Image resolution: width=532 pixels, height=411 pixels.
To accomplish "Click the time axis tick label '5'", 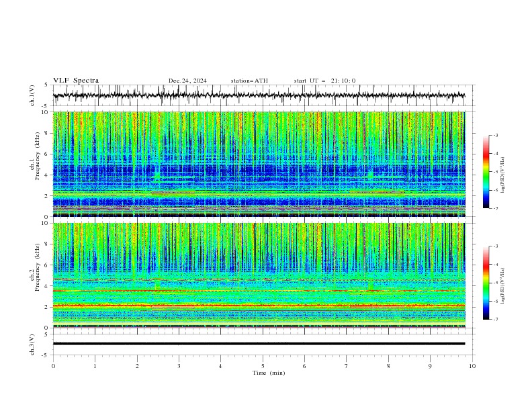I will click(263, 366).
